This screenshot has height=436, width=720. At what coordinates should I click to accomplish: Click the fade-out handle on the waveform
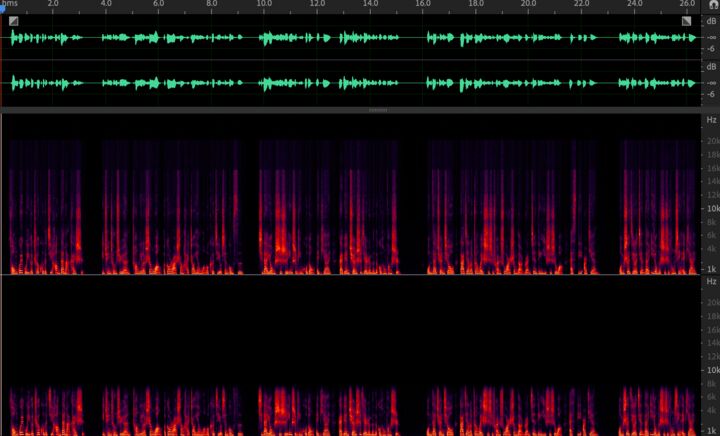[x=686, y=20]
